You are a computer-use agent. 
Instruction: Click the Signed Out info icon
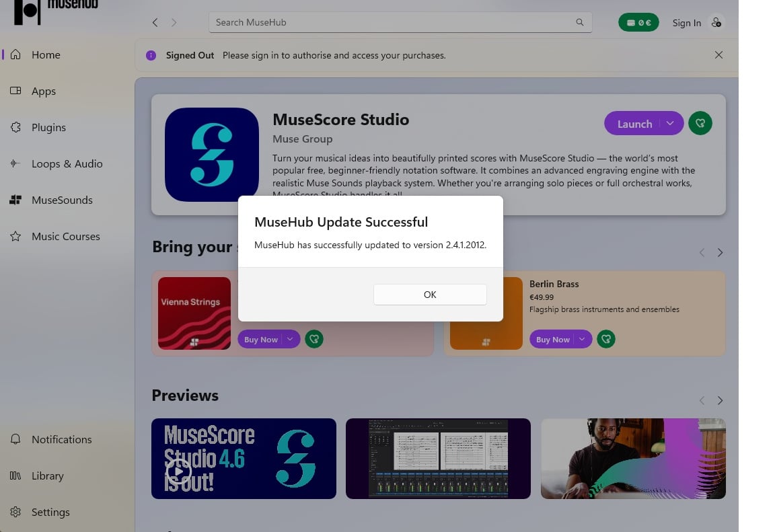point(151,55)
